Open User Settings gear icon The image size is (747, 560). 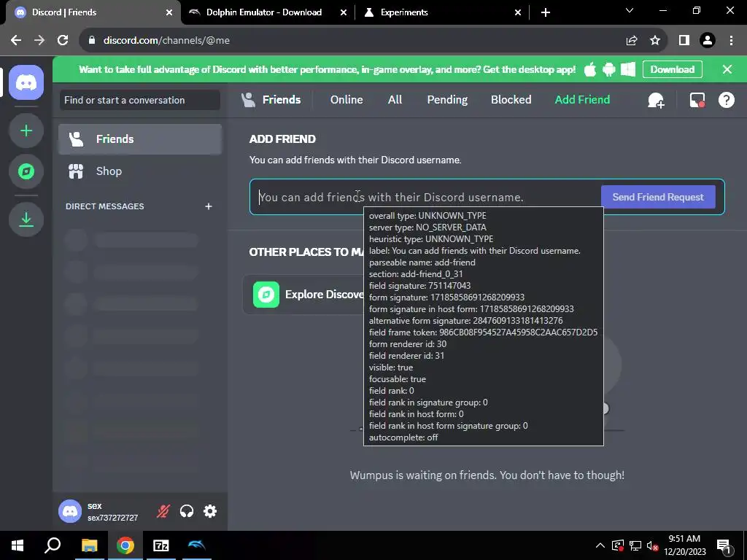click(210, 511)
